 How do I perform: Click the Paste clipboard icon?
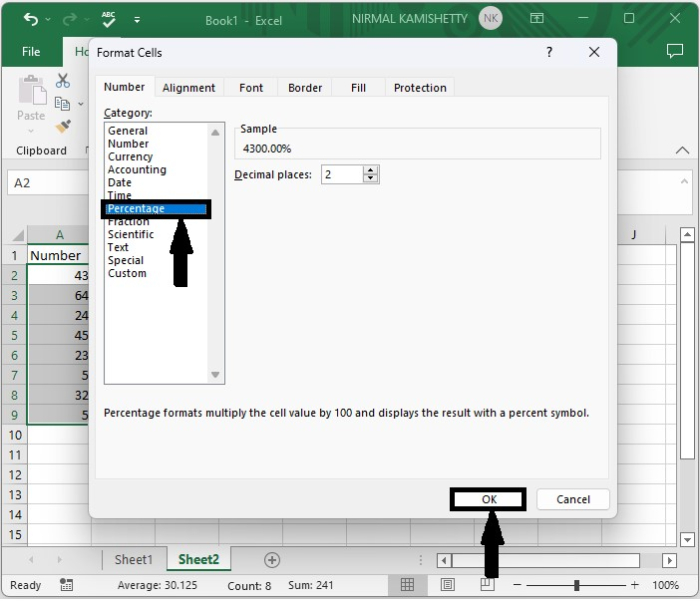click(x=32, y=90)
